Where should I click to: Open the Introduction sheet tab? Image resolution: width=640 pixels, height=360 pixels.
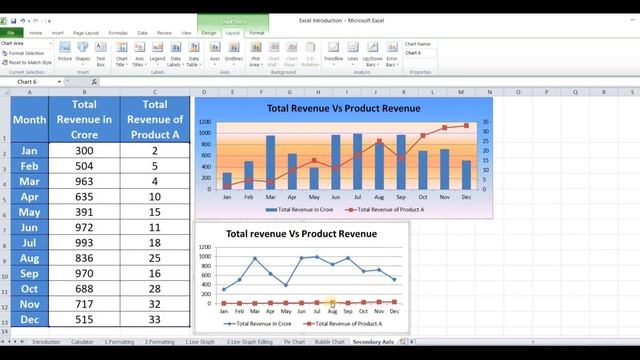[x=46, y=342]
